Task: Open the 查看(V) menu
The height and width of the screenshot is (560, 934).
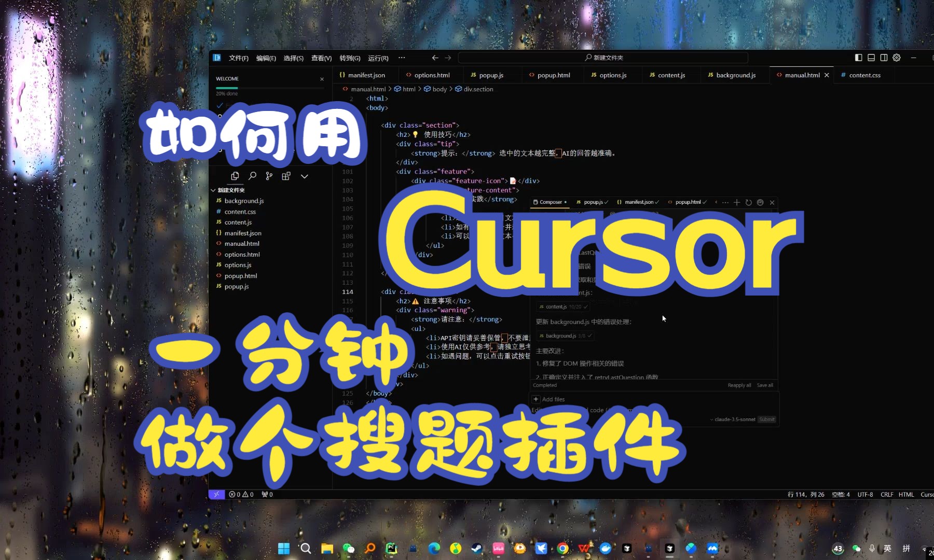Action: (321, 58)
